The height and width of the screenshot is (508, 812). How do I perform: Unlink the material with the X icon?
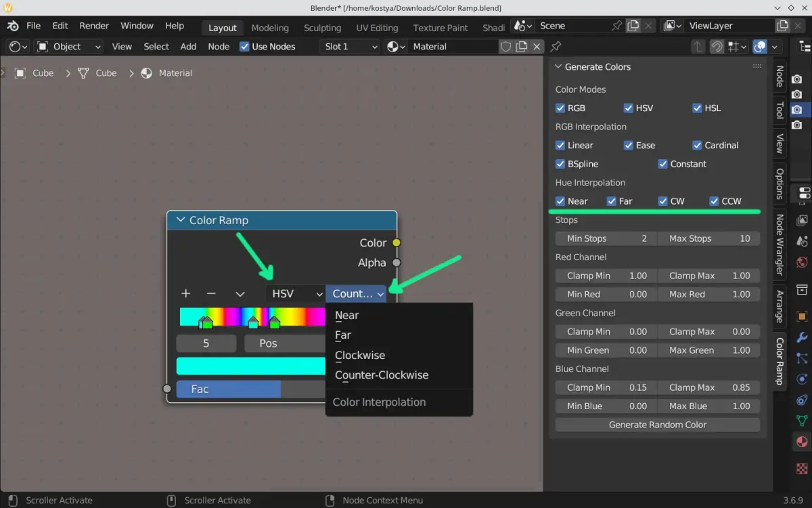point(537,47)
